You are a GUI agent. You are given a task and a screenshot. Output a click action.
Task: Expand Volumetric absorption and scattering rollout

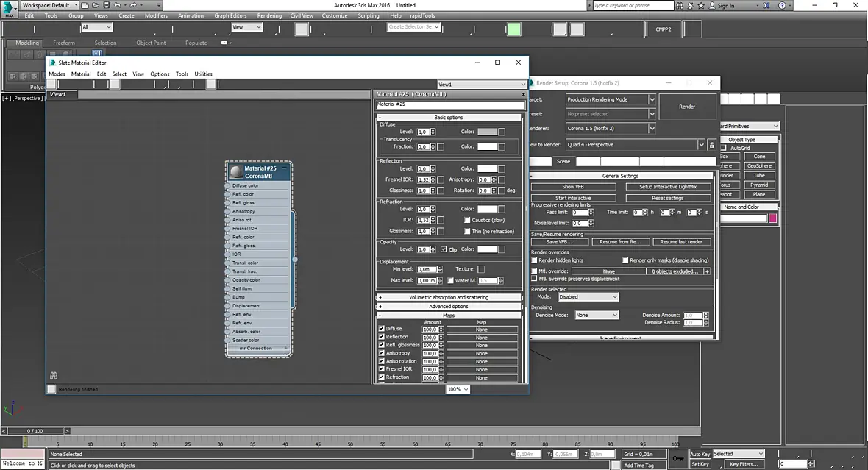pyautogui.click(x=449, y=297)
